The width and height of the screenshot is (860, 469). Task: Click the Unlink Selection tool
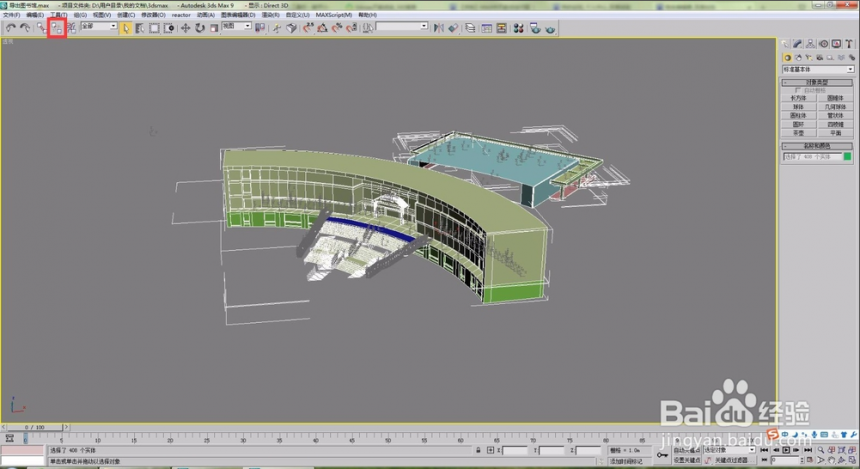click(x=57, y=27)
